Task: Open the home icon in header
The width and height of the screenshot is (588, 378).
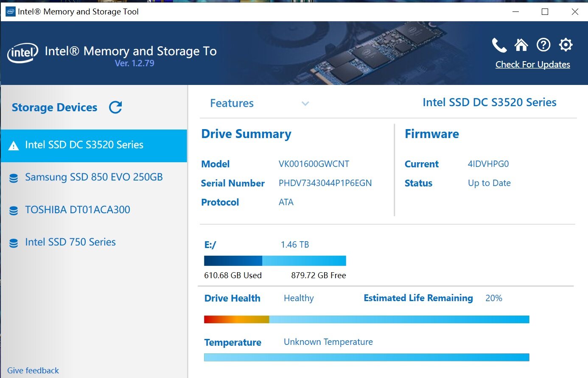Action: coord(521,45)
